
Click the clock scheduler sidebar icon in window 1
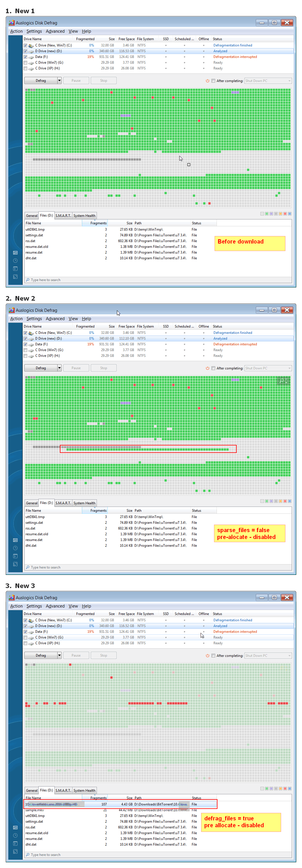click(15, 261)
